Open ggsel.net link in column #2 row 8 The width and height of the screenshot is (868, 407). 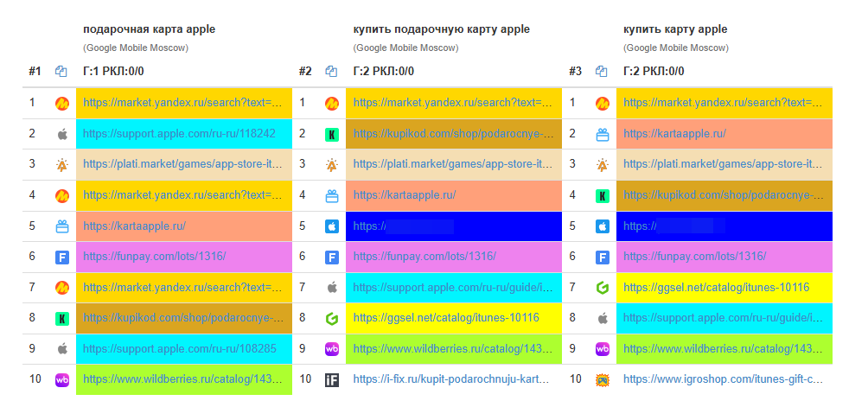click(445, 318)
